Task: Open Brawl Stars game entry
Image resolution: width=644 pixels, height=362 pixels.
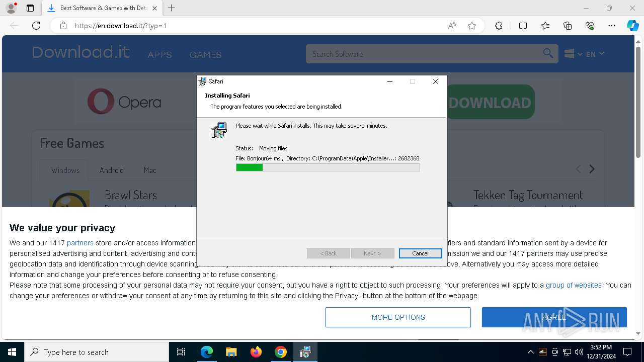Action: (x=131, y=195)
